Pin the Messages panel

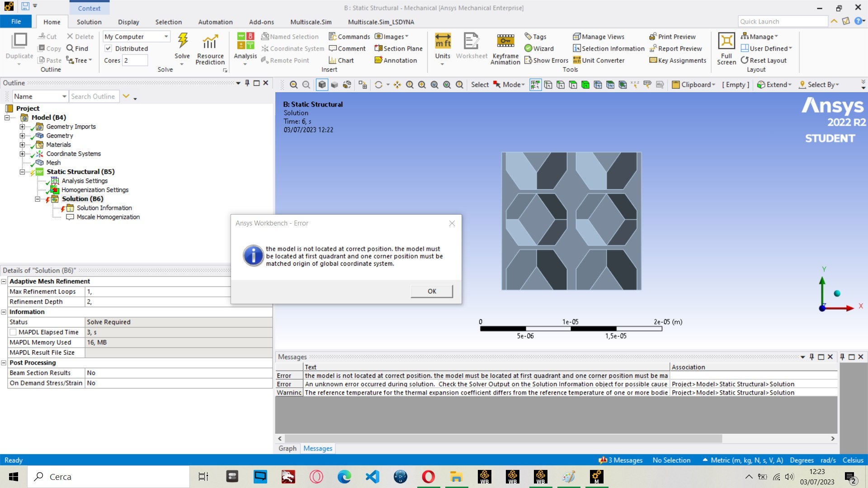(x=811, y=357)
